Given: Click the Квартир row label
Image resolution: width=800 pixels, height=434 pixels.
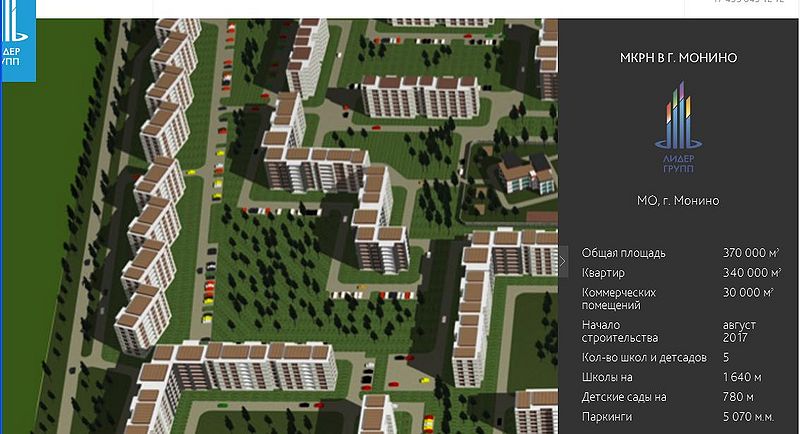Looking at the screenshot, I should coord(603,272).
